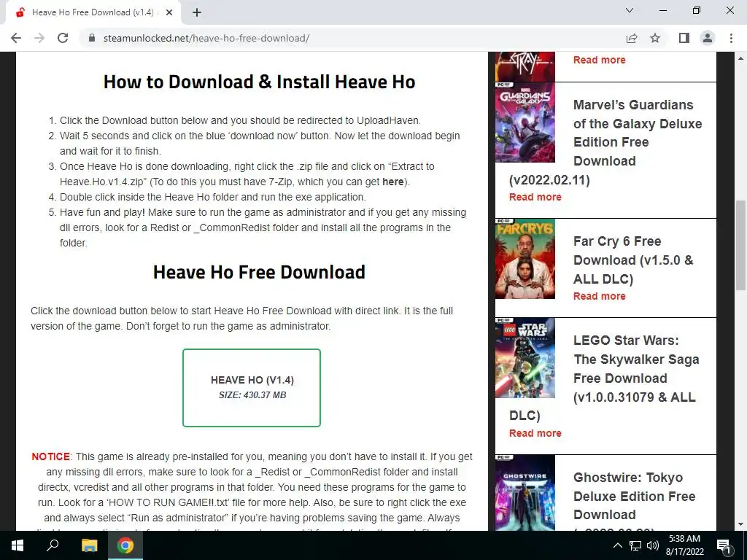Follow the 'here' 7-Zip link
The height and width of the screenshot is (560, 747).
[x=393, y=182]
